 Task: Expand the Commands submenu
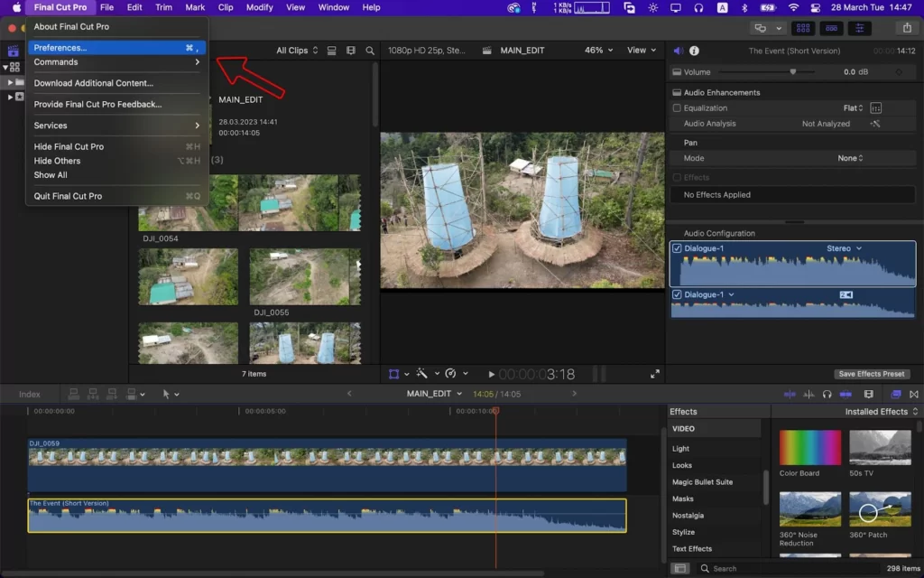click(116, 62)
